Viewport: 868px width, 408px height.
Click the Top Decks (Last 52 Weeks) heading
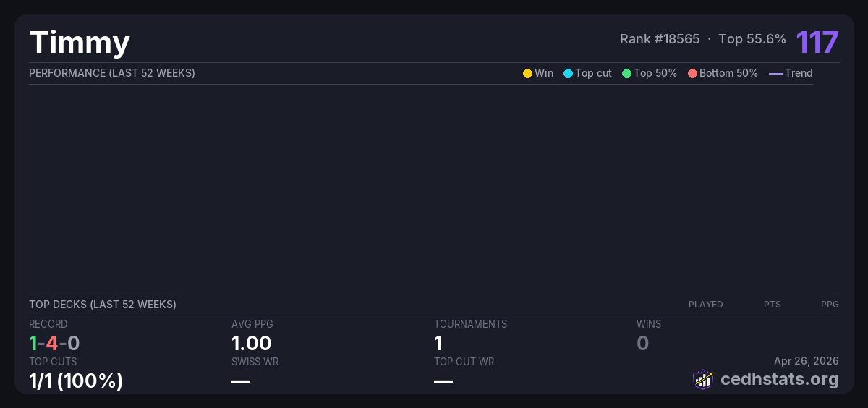103,305
